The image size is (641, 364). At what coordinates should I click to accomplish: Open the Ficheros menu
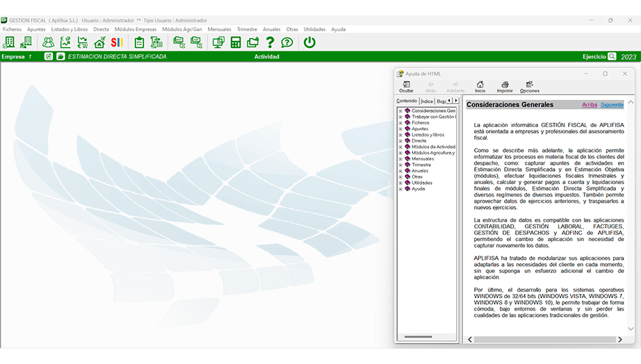(x=12, y=29)
